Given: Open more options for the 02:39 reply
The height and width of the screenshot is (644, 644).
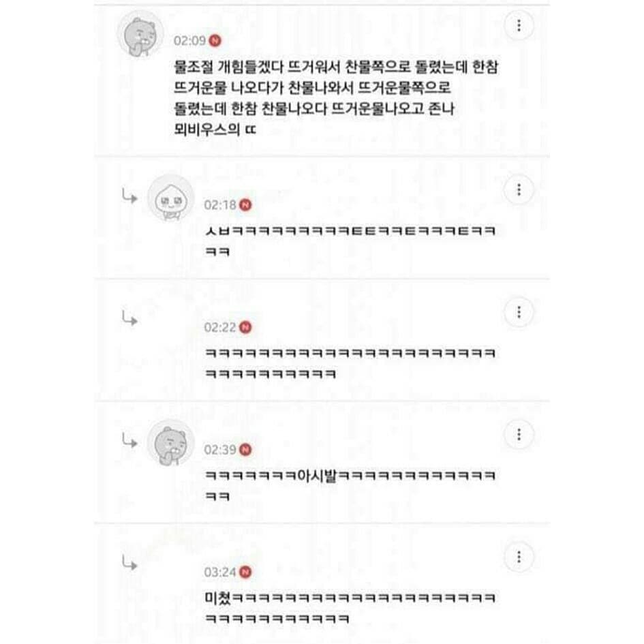Looking at the screenshot, I should 519,434.
